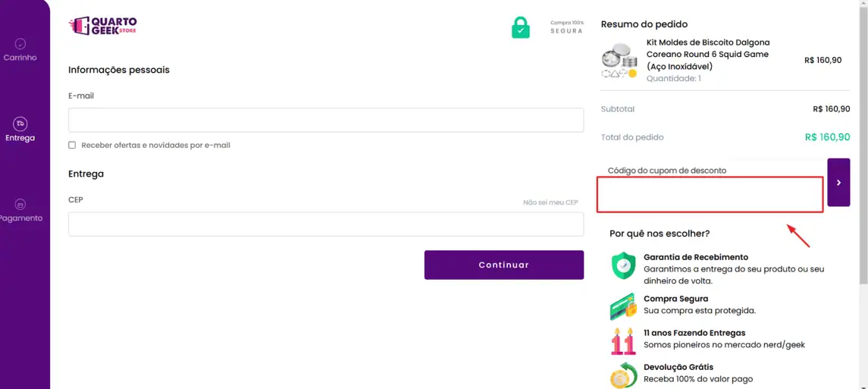Focus the discount coupon code field
This screenshot has width=868, height=389.
click(x=710, y=194)
